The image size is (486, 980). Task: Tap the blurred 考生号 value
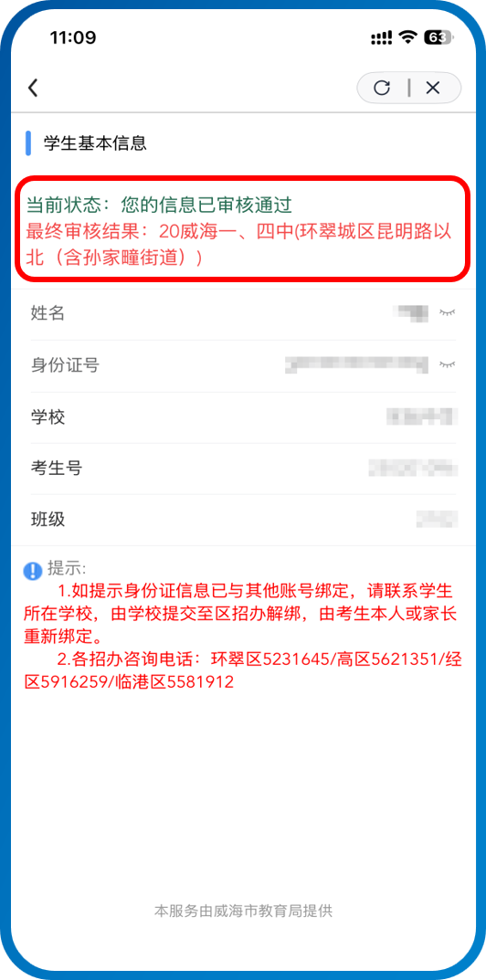click(413, 468)
